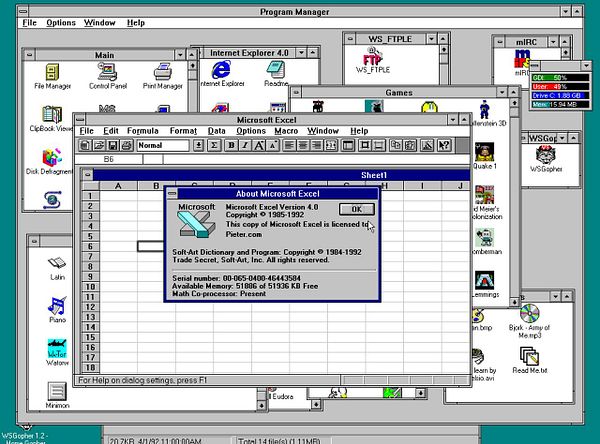Open the WS_FTPLE group control menu box
Viewport: 600px width, 444px height.
(350, 39)
